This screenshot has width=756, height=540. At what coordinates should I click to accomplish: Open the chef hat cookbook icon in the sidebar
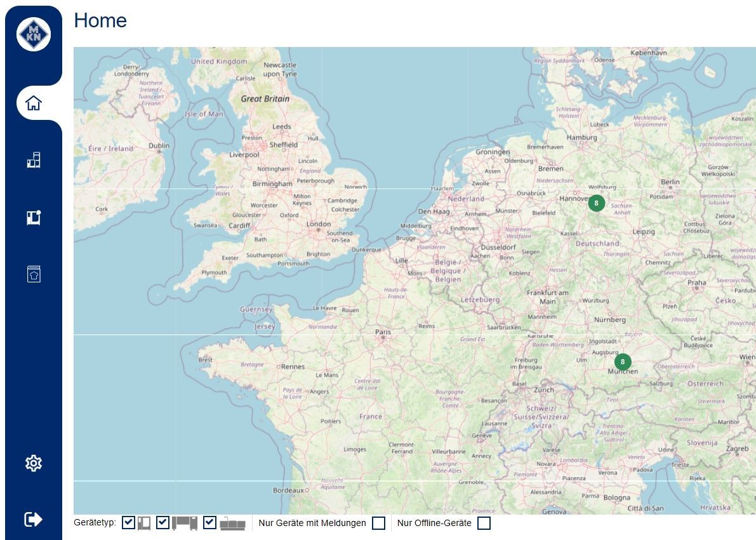click(34, 274)
